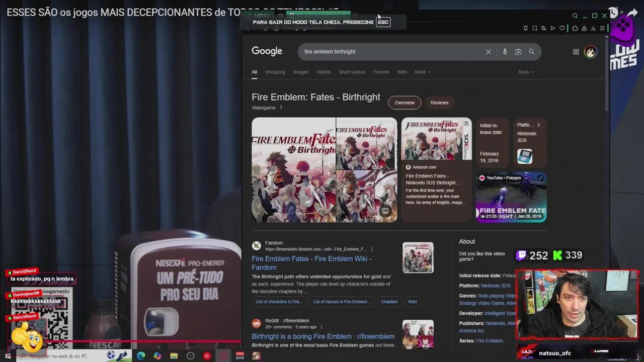Open the Nohr sitelink
644x362 pixels.
413,302
